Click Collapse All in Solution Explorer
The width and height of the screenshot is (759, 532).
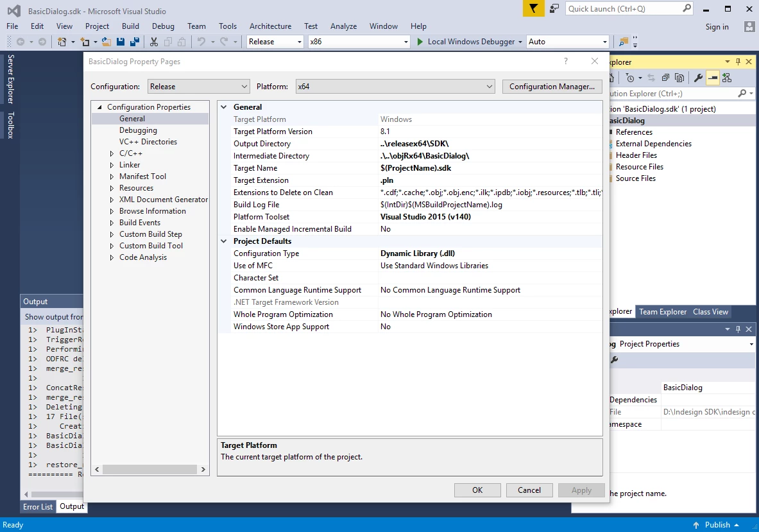click(665, 78)
